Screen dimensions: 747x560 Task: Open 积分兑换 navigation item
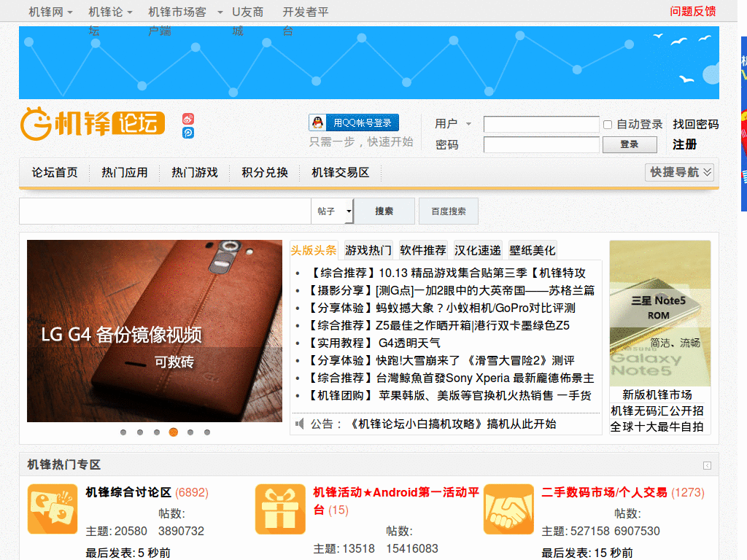pyautogui.click(x=265, y=172)
